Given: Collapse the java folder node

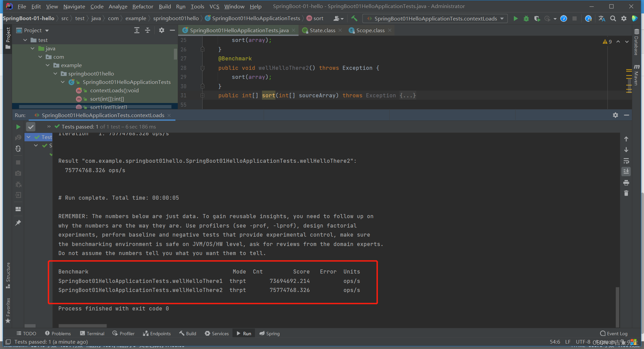Looking at the screenshot, I should coord(33,48).
